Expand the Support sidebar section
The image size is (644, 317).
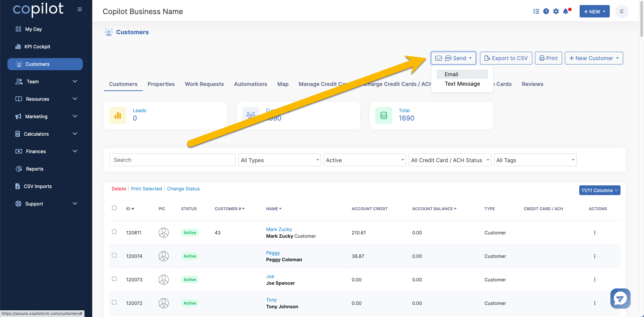[x=45, y=204]
